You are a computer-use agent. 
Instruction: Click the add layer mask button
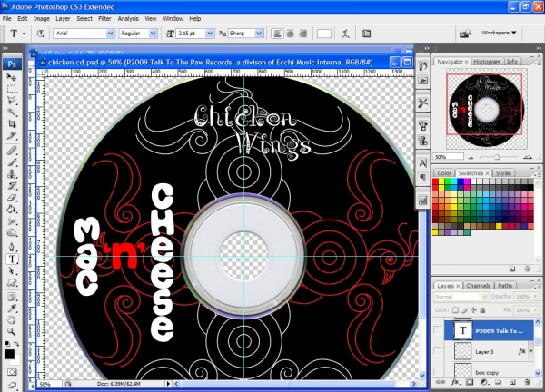pyautogui.click(x=470, y=382)
